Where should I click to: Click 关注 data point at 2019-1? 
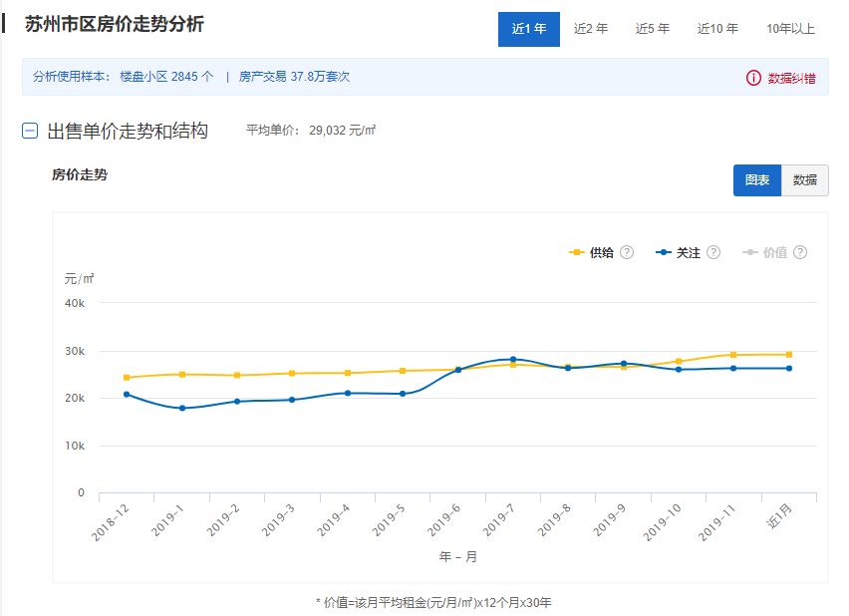(181, 408)
